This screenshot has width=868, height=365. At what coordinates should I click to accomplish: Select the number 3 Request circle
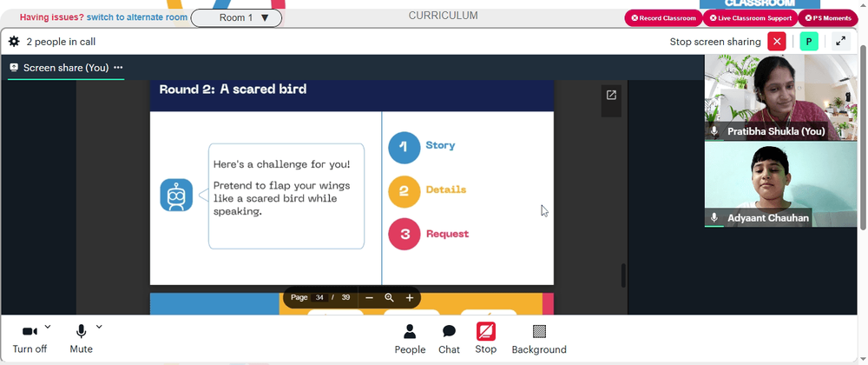pos(404,235)
